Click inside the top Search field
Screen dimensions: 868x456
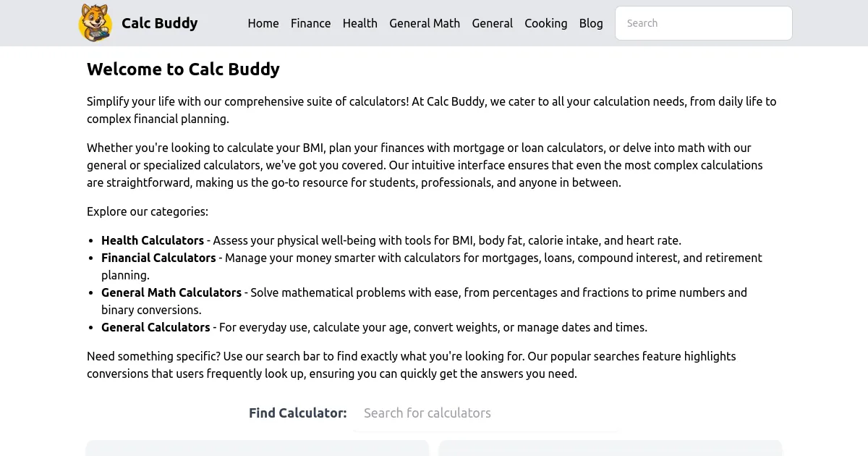point(702,22)
